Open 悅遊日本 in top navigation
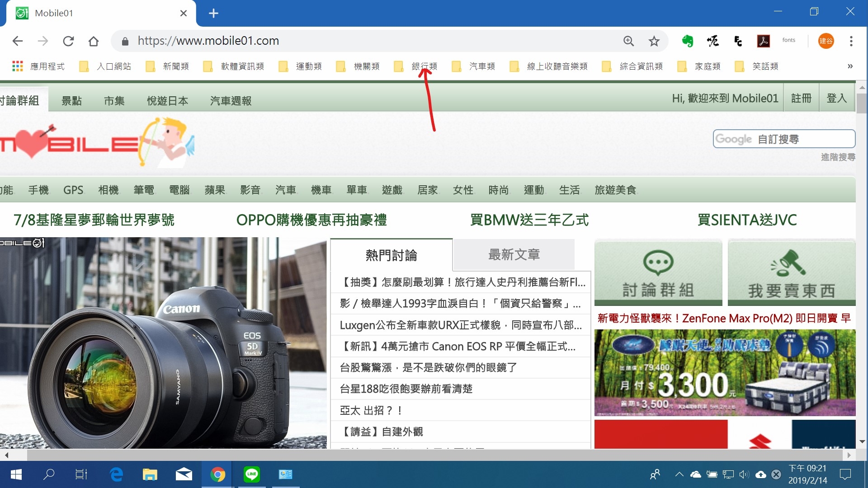The height and width of the screenshot is (488, 868). pyautogui.click(x=167, y=101)
